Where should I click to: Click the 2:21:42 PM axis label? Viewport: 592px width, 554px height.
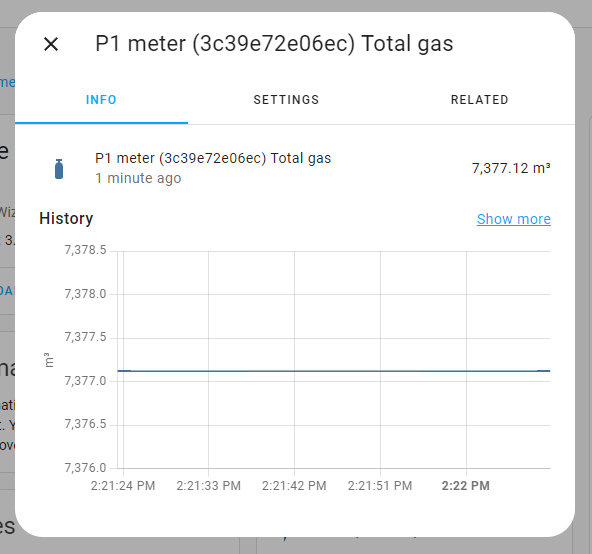[294, 486]
